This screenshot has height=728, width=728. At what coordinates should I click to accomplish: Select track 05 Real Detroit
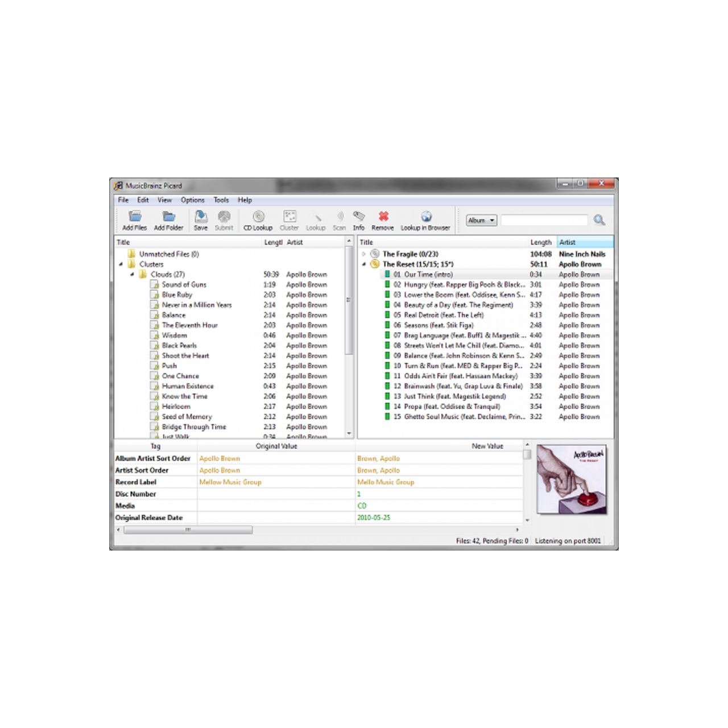pos(444,315)
